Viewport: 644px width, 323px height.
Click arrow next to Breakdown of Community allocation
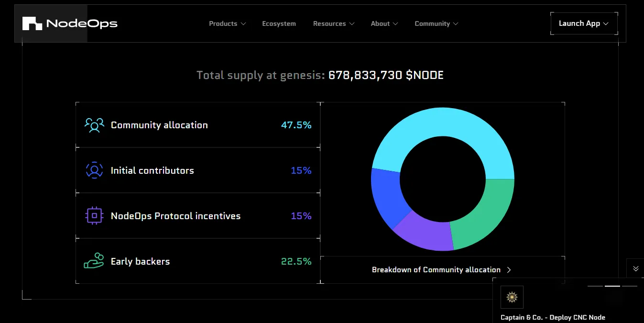(509, 270)
